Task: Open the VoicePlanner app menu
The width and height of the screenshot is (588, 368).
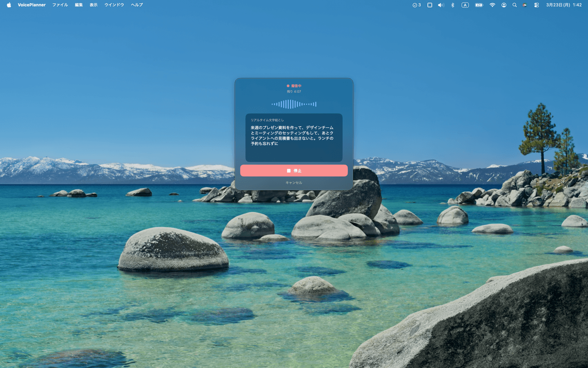Action: pos(31,5)
